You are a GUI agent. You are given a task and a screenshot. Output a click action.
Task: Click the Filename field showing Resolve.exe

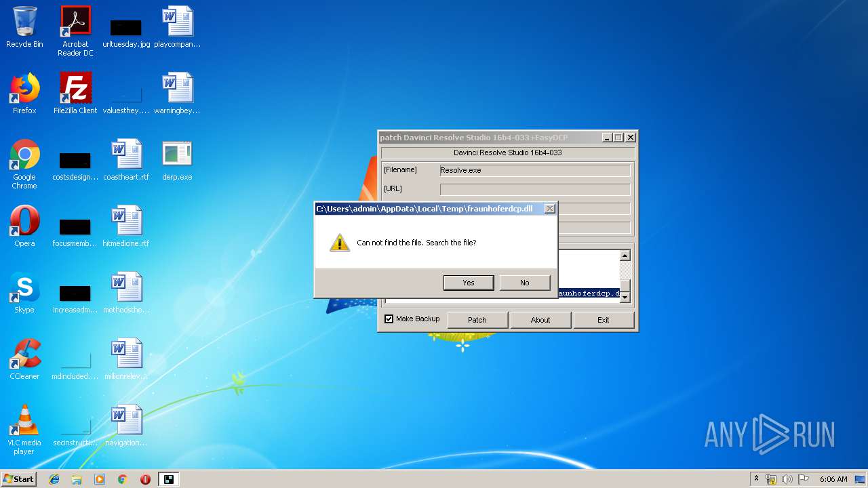[x=535, y=170]
